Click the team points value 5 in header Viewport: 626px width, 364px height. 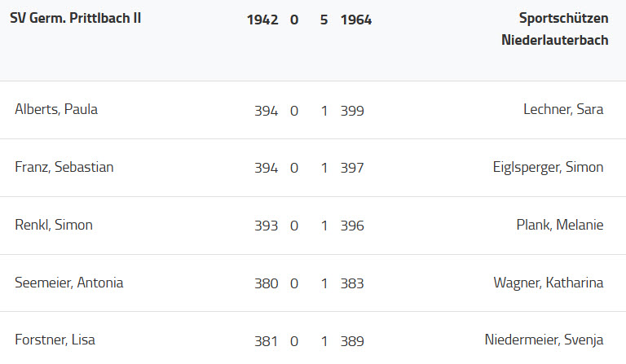(324, 20)
